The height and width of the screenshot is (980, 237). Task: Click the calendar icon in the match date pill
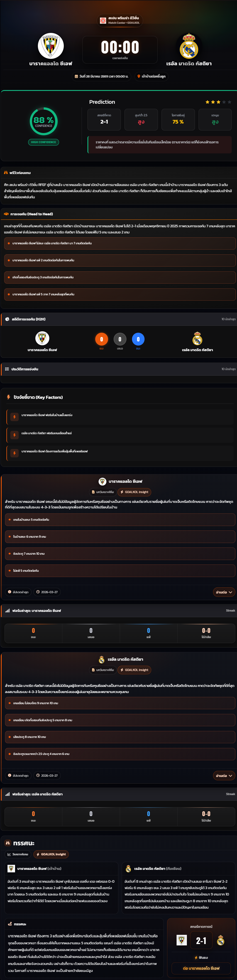[x=76, y=76]
